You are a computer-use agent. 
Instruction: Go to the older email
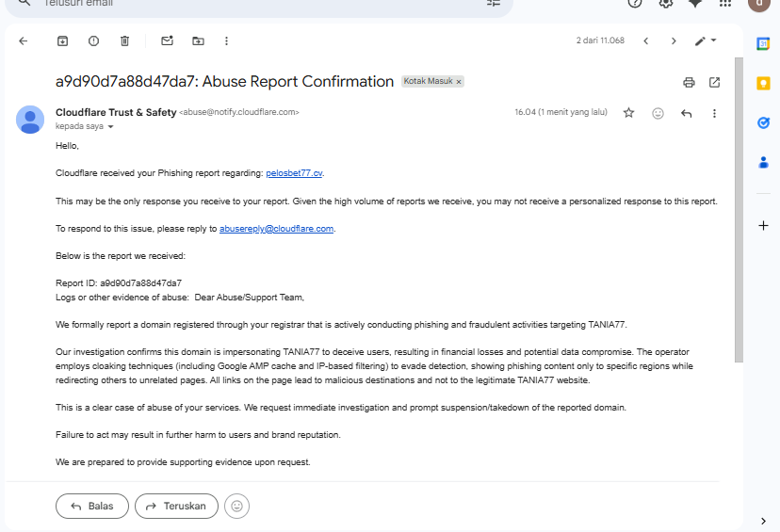pos(674,40)
